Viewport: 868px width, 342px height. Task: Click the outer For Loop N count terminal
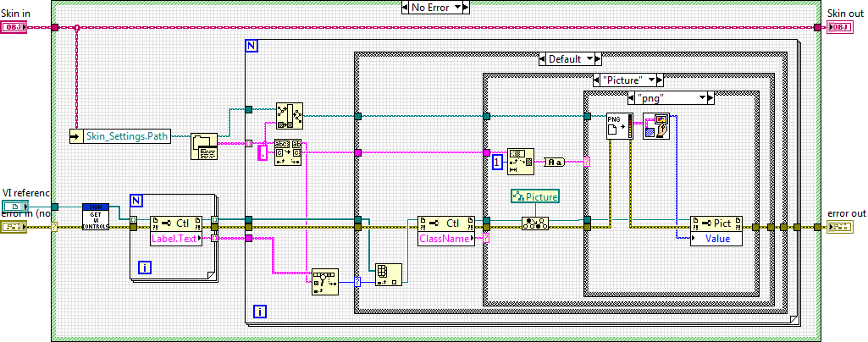pos(251,47)
